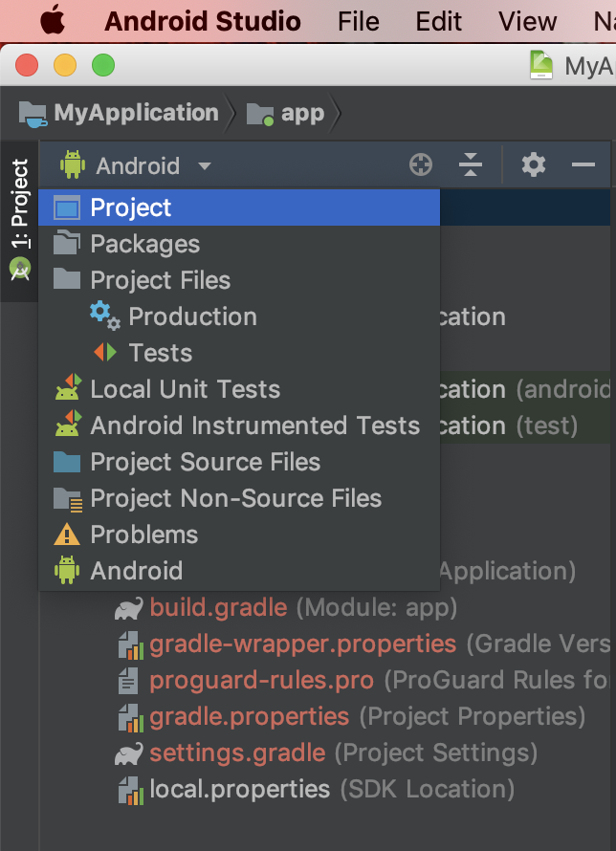
Task: Click the gradle-wrapper.properties file icon
Action: tap(131, 644)
